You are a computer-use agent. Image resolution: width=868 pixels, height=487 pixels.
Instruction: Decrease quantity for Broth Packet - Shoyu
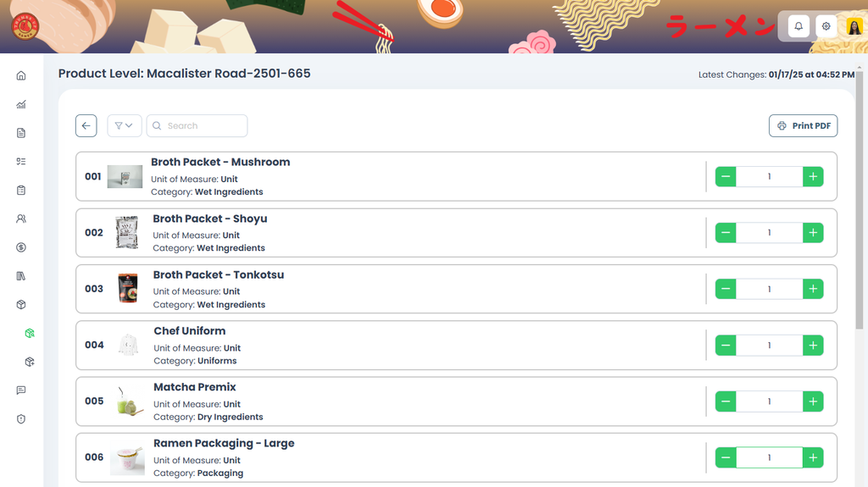726,232
